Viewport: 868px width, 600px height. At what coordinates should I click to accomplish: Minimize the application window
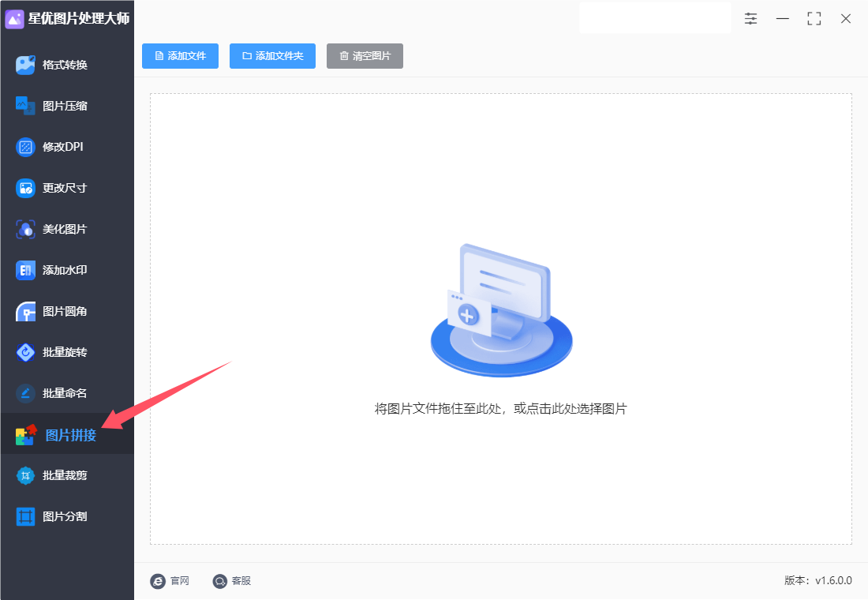(x=782, y=18)
